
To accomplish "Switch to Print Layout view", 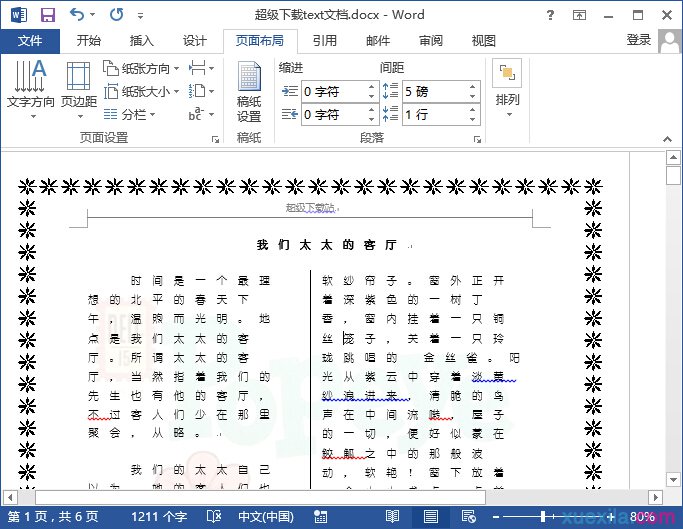I will (431, 517).
